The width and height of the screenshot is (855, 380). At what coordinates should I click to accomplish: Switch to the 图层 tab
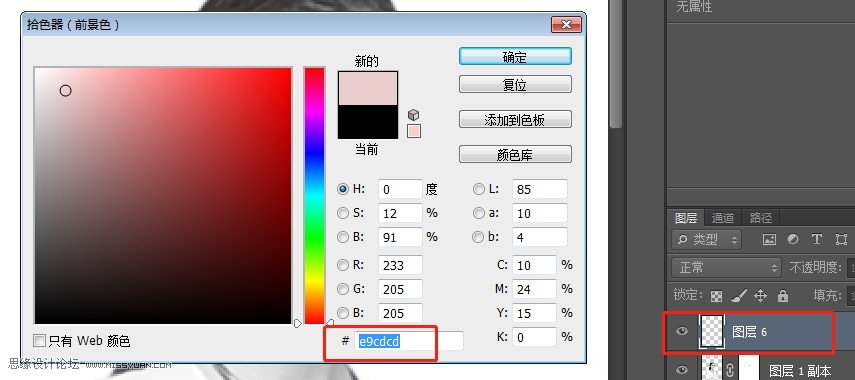pyautogui.click(x=686, y=218)
